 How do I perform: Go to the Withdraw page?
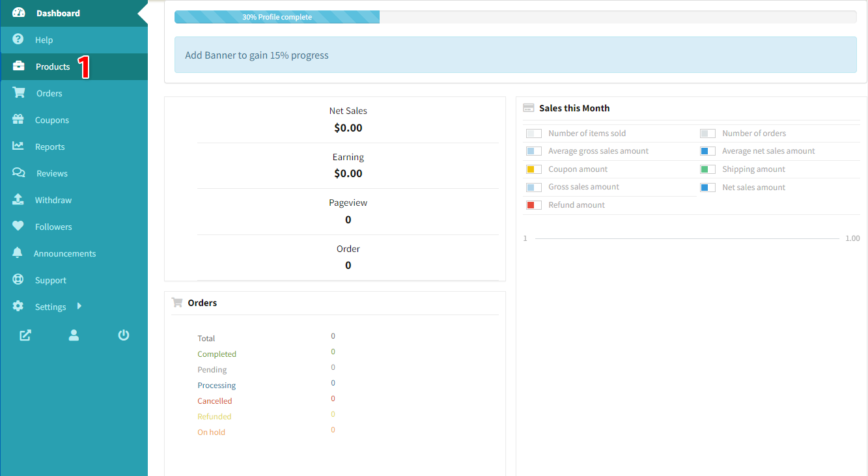click(x=53, y=200)
